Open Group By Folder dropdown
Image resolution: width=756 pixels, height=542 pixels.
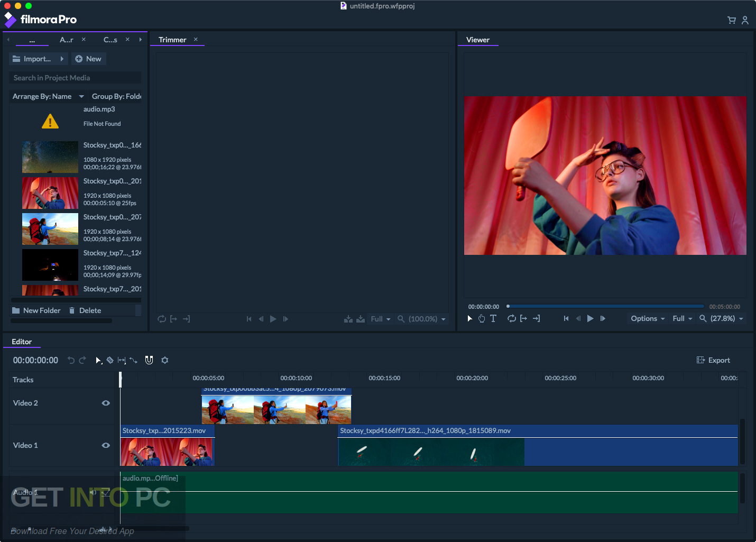click(116, 96)
